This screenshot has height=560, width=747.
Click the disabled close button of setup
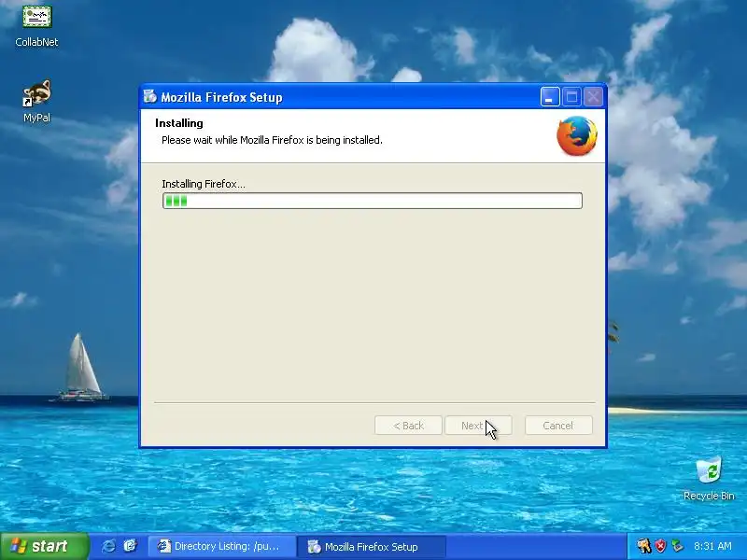(593, 97)
